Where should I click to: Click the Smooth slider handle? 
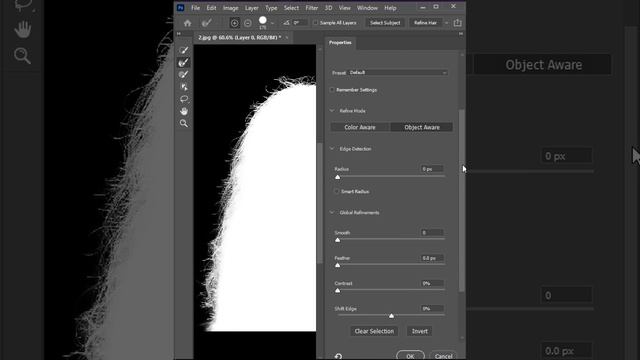coord(338,240)
